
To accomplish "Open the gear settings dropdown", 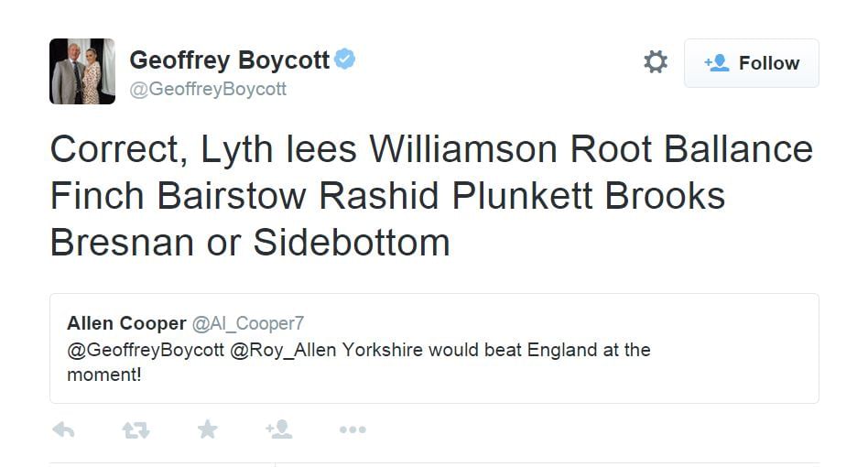I will tap(656, 62).
